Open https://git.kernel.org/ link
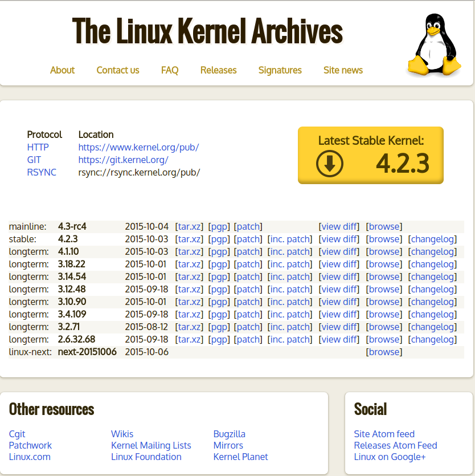Screen dimensions: 475x476 click(x=123, y=160)
